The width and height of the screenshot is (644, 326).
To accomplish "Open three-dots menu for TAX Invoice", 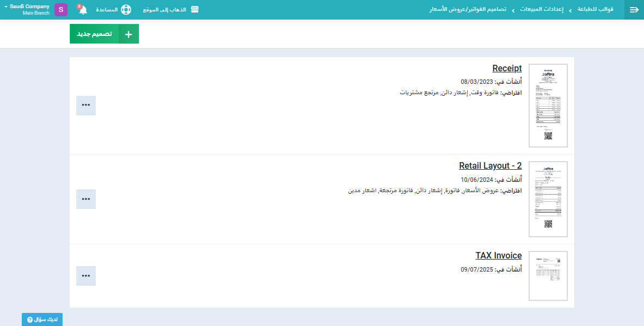I will (x=86, y=276).
